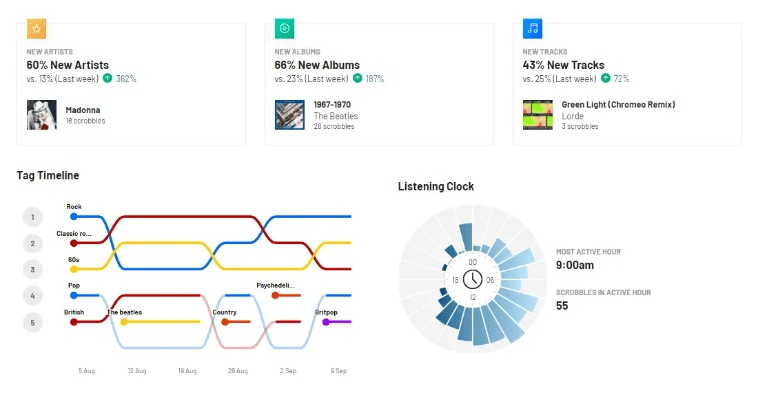Select the Rock tag timeline marker
The image size is (758, 400).
tap(73, 216)
